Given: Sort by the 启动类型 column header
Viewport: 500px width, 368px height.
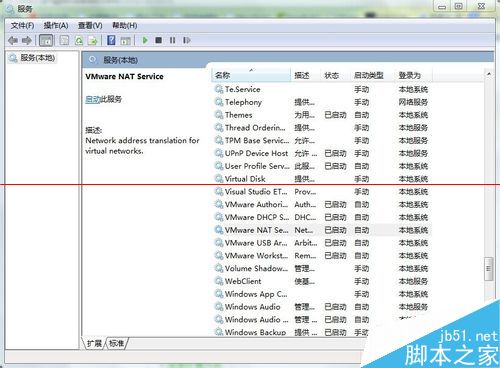Looking at the screenshot, I should pyautogui.click(x=372, y=75).
